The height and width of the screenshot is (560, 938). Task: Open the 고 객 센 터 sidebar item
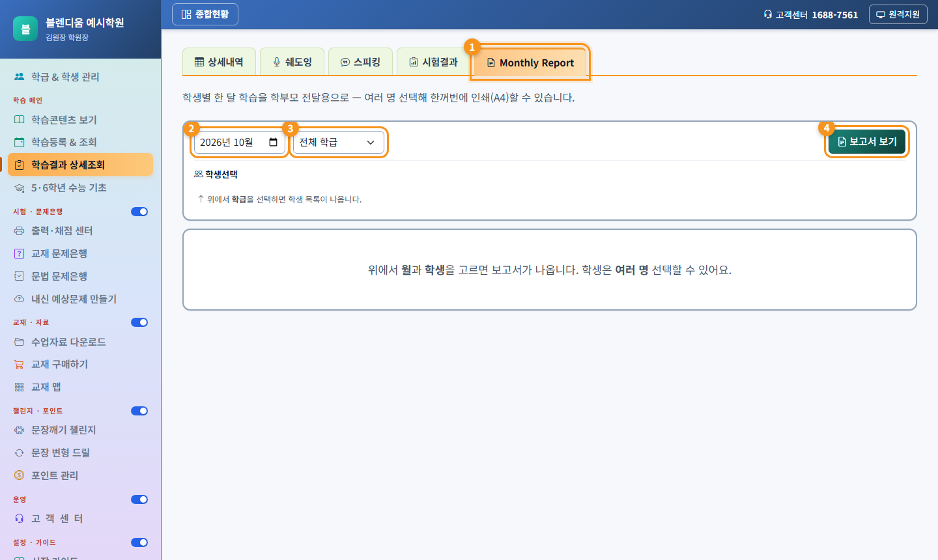click(81, 518)
